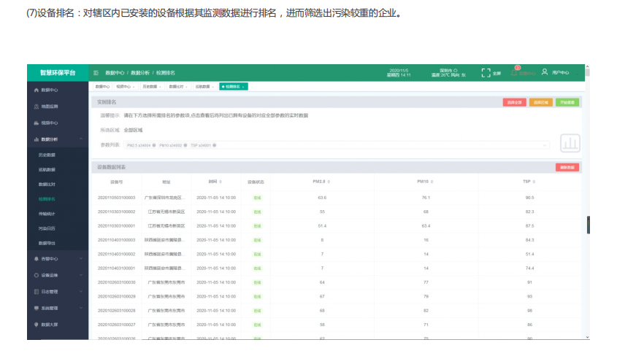Enter full screen via the 全屏 icon
Image resolution: width=617 pixels, height=364 pixels.
click(x=486, y=73)
